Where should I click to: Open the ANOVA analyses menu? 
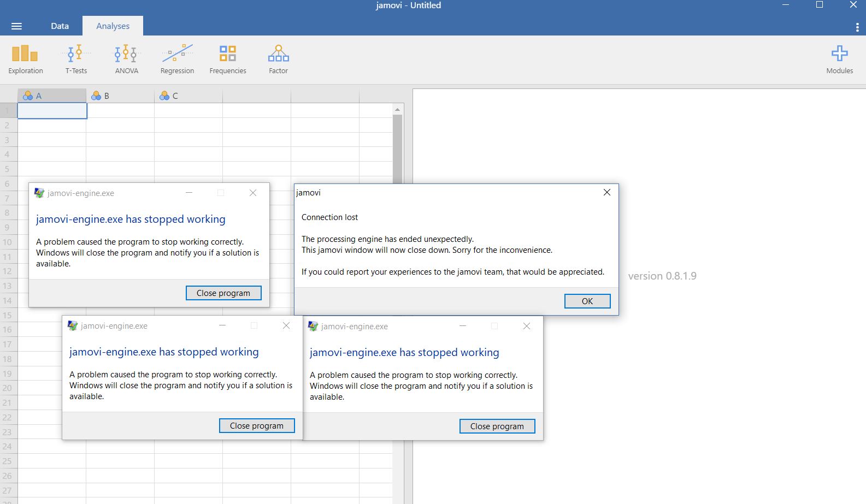126,59
